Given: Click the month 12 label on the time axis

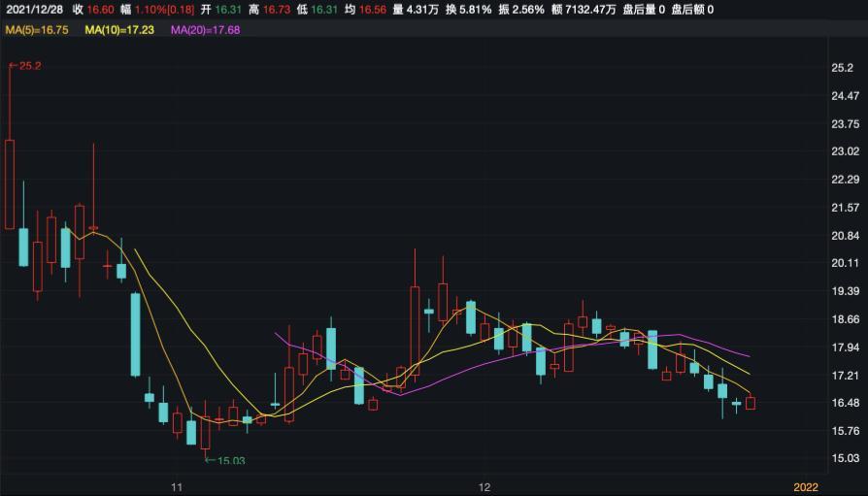Looking at the screenshot, I should (484, 487).
